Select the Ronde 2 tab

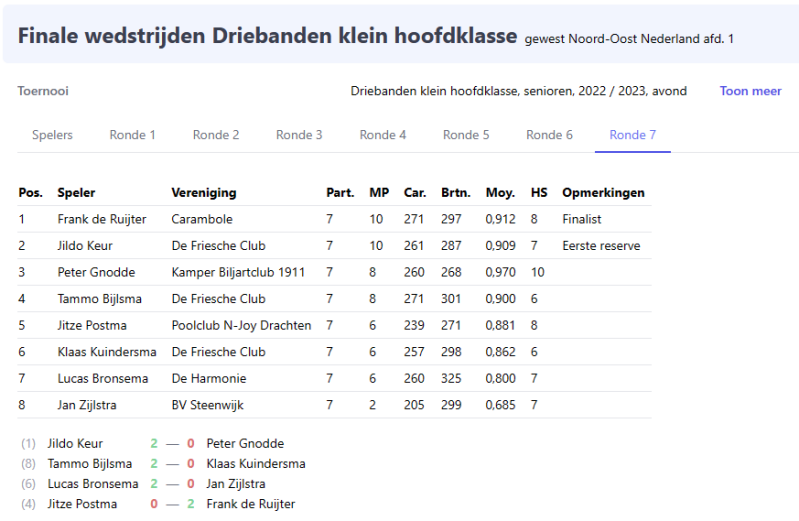[216, 135]
